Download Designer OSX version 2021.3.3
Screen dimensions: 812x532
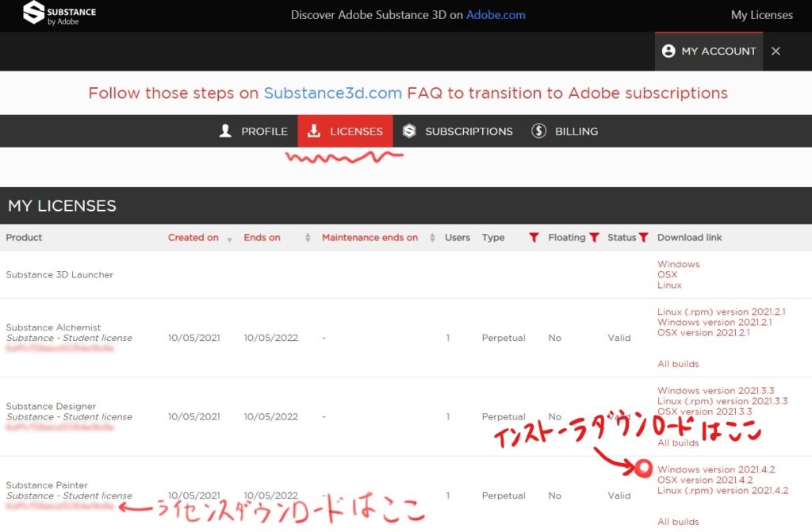pyautogui.click(x=705, y=411)
